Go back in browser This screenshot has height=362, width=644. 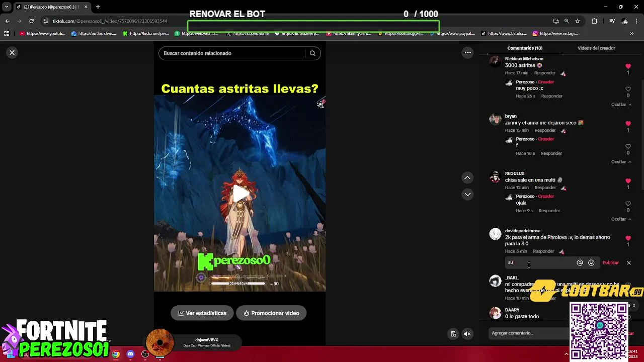(x=7, y=21)
